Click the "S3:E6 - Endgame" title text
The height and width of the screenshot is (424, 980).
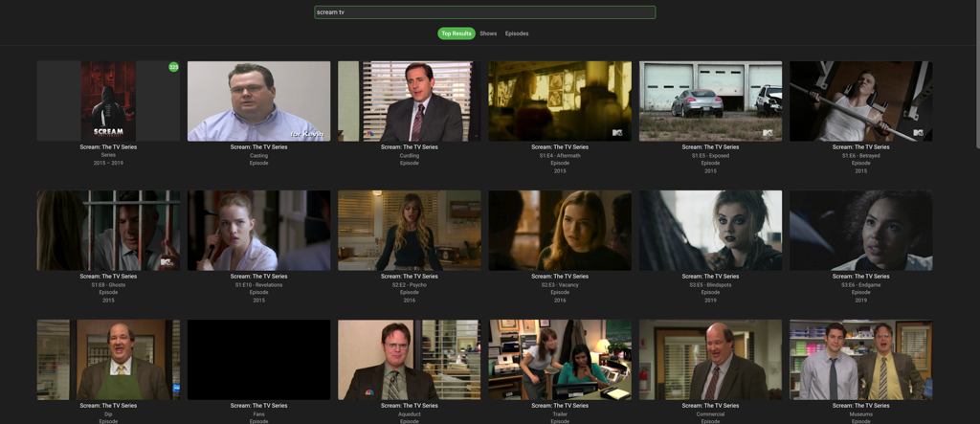860,285
